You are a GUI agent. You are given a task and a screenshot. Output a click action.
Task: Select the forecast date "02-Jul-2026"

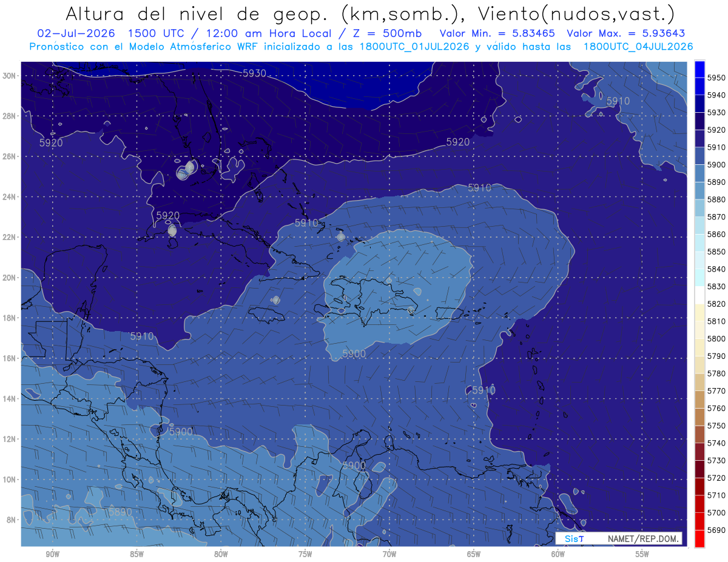click(x=75, y=33)
